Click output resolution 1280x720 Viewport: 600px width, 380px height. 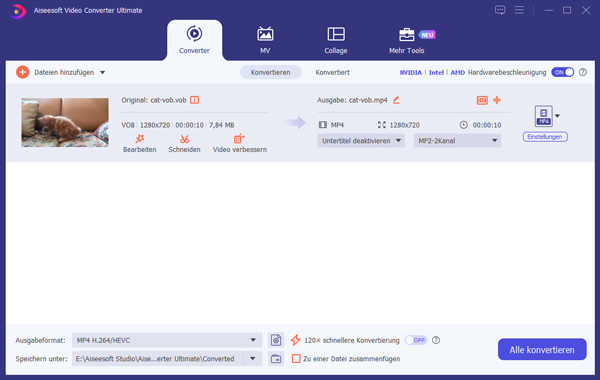tap(404, 125)
